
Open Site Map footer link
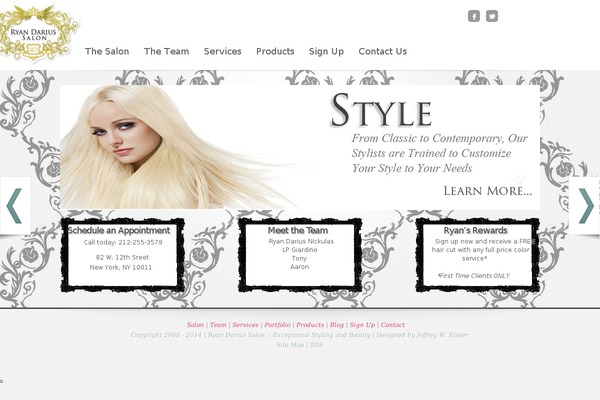[x=290, y=344]
